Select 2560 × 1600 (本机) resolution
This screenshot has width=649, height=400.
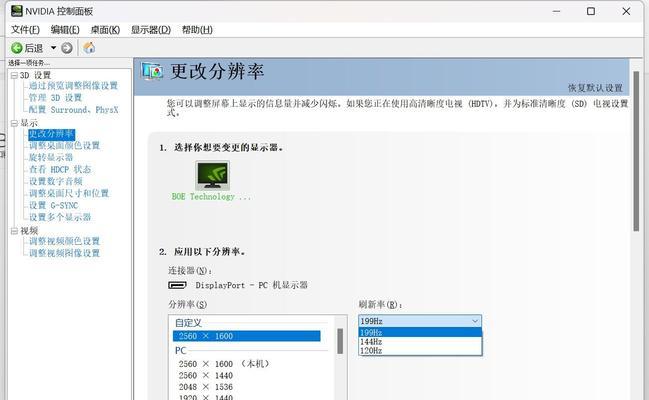pyautogui.click(x=224, y=364)
